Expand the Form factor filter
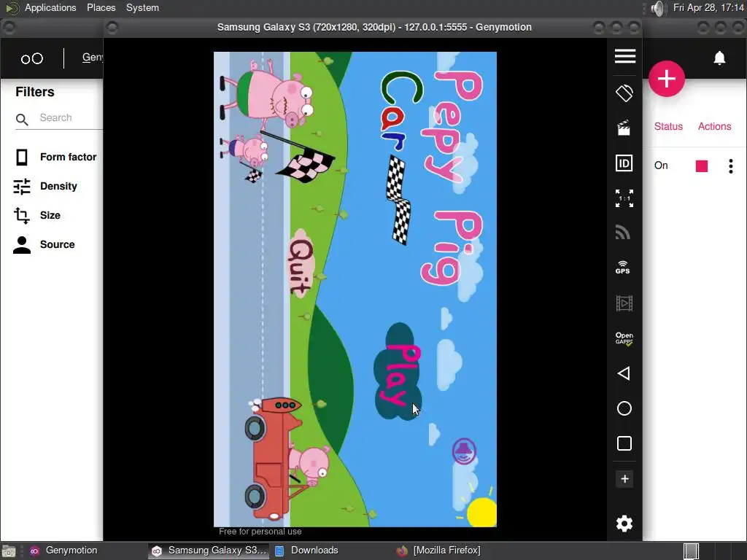747x560 pixels. 55,157
